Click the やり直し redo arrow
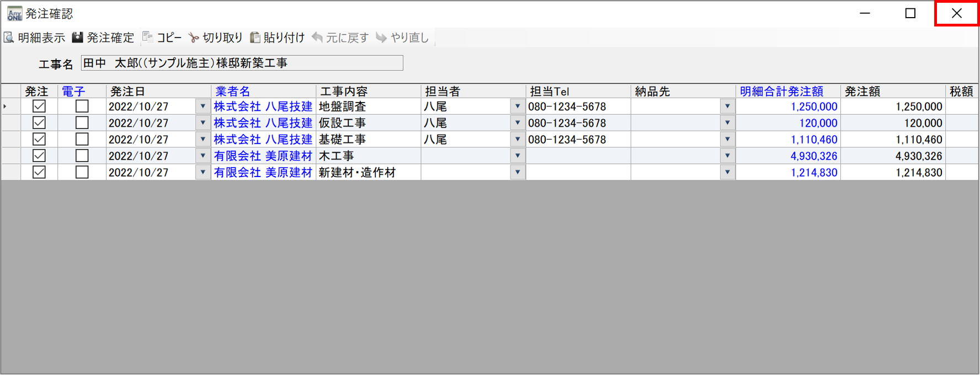 point(381,37)
